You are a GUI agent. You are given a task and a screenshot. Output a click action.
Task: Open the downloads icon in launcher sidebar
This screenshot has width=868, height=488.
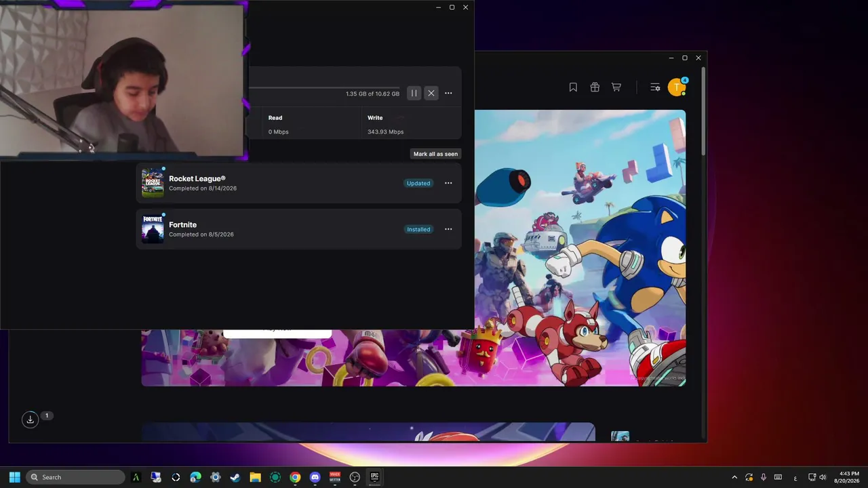coord(30,420)
